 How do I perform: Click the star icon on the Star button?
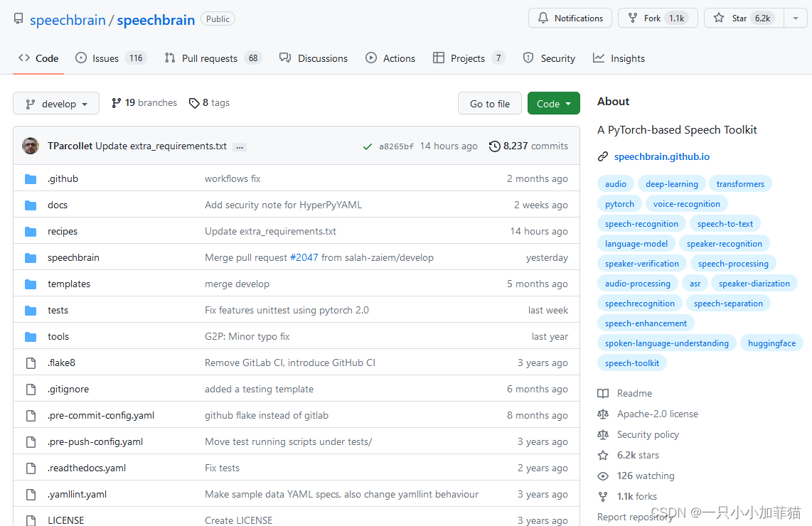(717, 18)
